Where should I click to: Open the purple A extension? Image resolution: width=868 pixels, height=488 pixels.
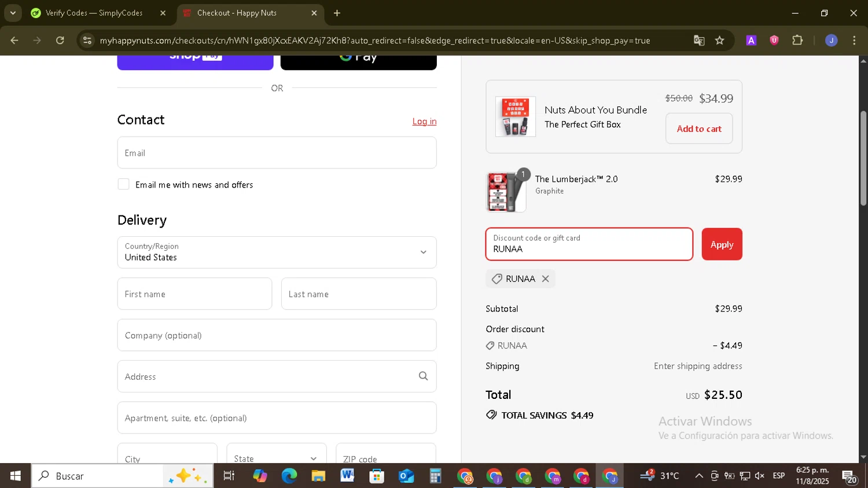click(x=751, y=41)
